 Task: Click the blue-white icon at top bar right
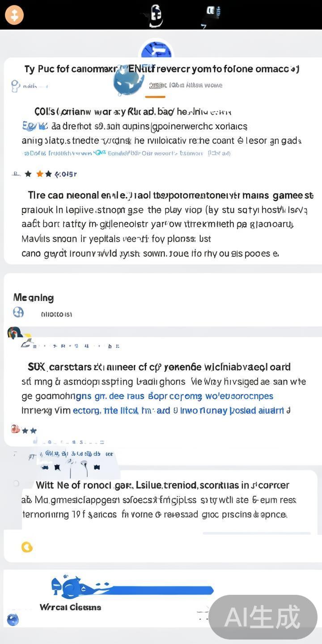[x=212, y=13]
